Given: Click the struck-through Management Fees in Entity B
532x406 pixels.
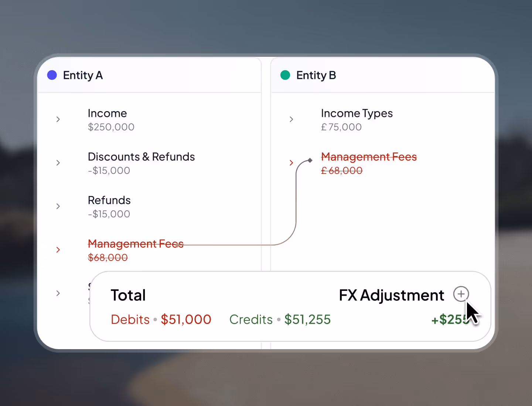Looking at the screenshot, I should point(369,156).
